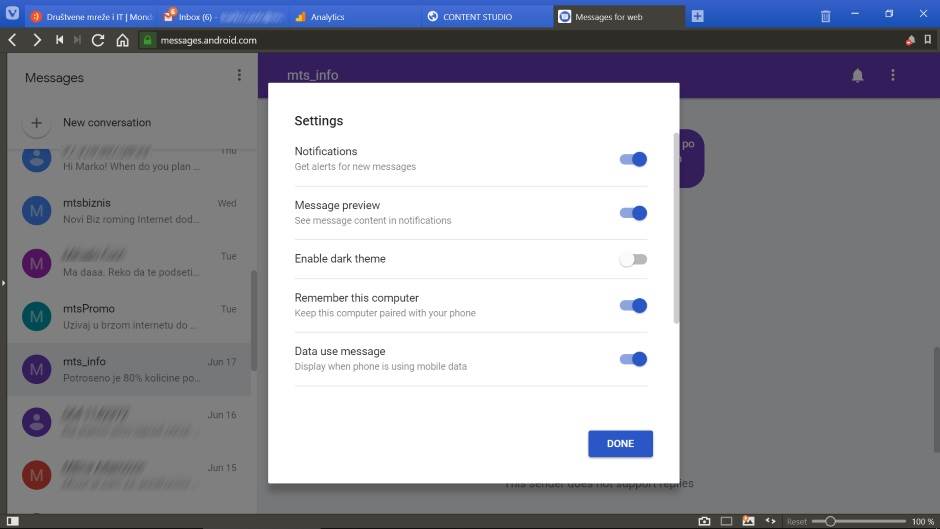
Task: Switch to the Analytics tab
Action: pyautogui.click(x=326, y=17)
